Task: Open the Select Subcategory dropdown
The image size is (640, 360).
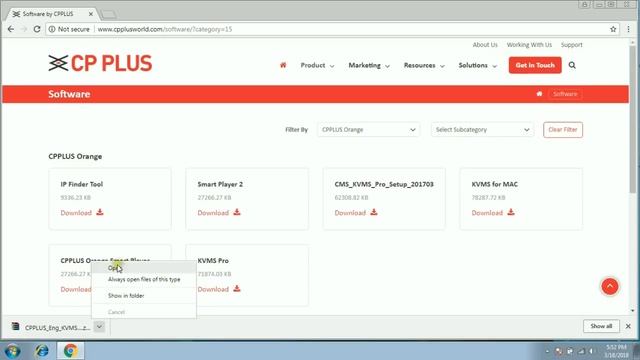Action: click(x=482, y=130)
